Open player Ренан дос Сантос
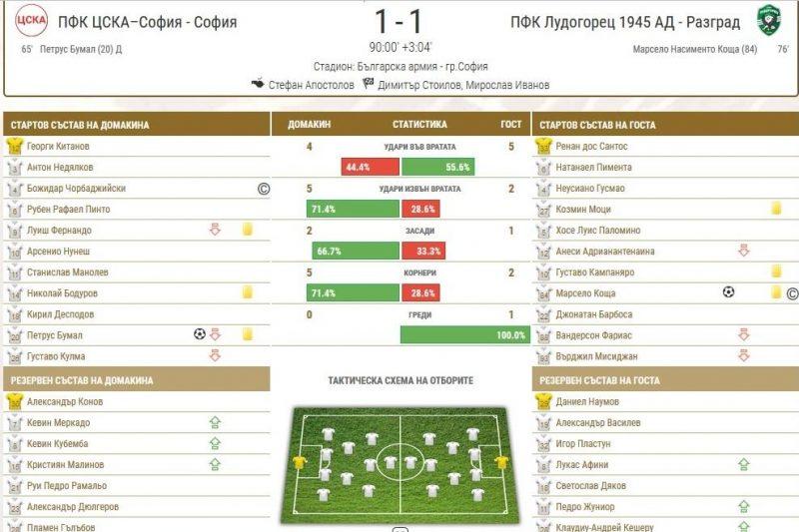 [x=591, y=146]
